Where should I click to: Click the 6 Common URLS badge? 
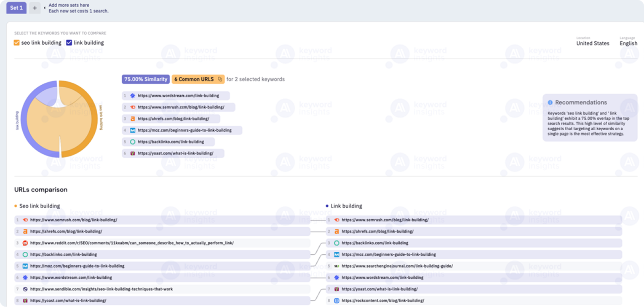click(198, 79)
